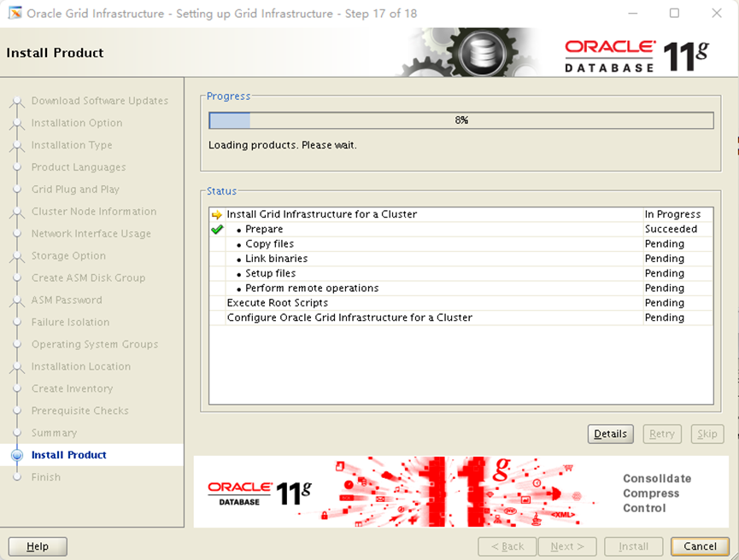Maximize the installer window
Screen dimensions: 739x560
pyautogui.click(x=674, y=13)
